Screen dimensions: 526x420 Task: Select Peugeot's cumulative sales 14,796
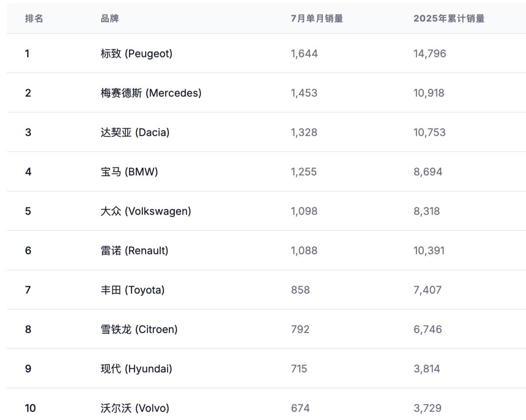coord(430,54)
